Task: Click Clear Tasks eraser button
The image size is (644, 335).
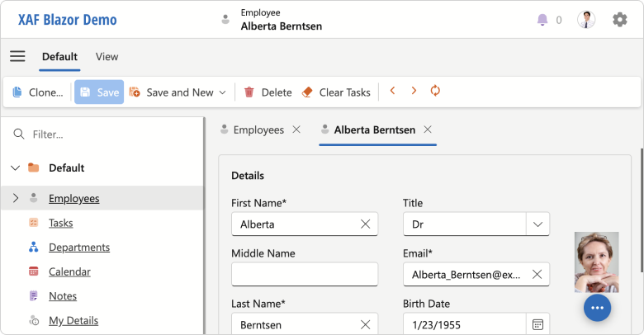Action: (336, 92)
